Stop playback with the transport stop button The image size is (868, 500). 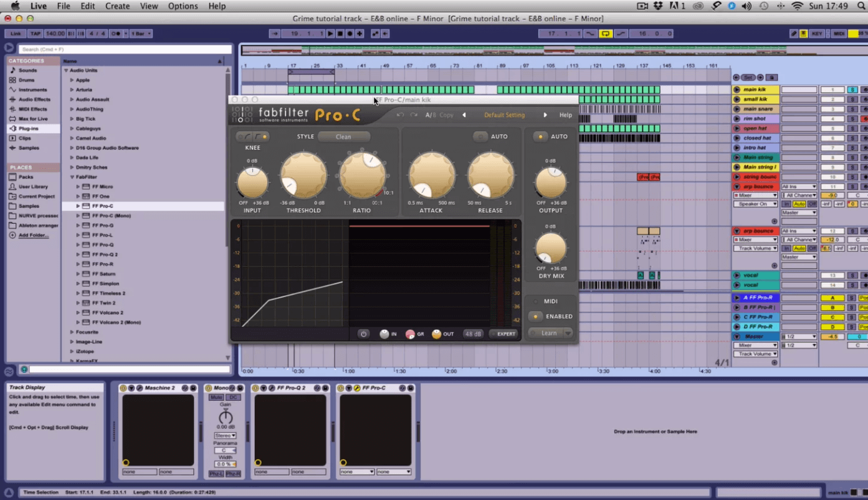pyautogui.click(x=340, y=34)
